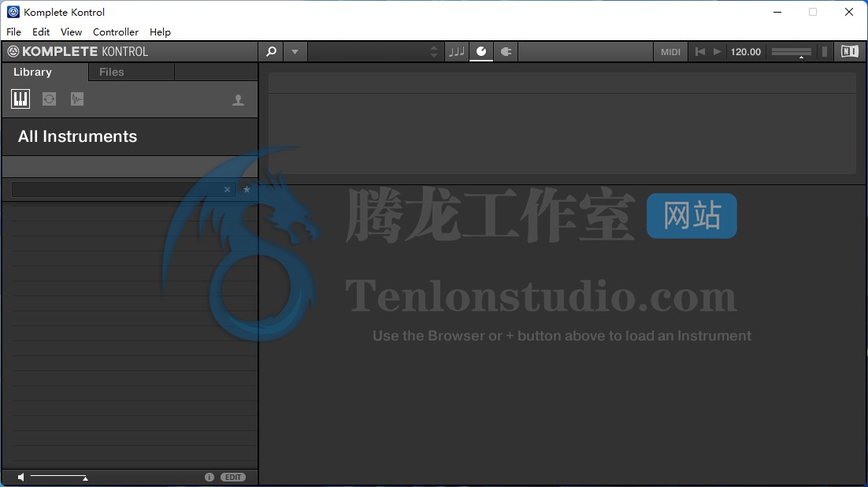Click the info icon at browser bottom
Screen dimensions: 868x487
tap(210, 477)
